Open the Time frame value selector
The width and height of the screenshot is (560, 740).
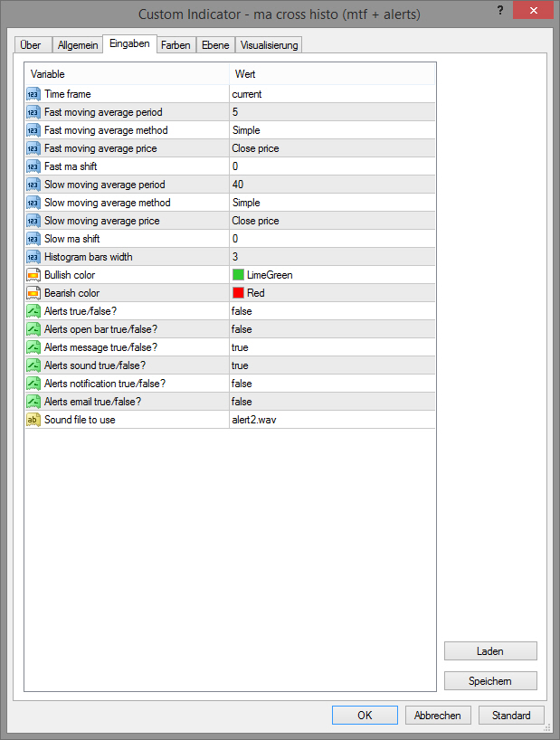point(331,94)
